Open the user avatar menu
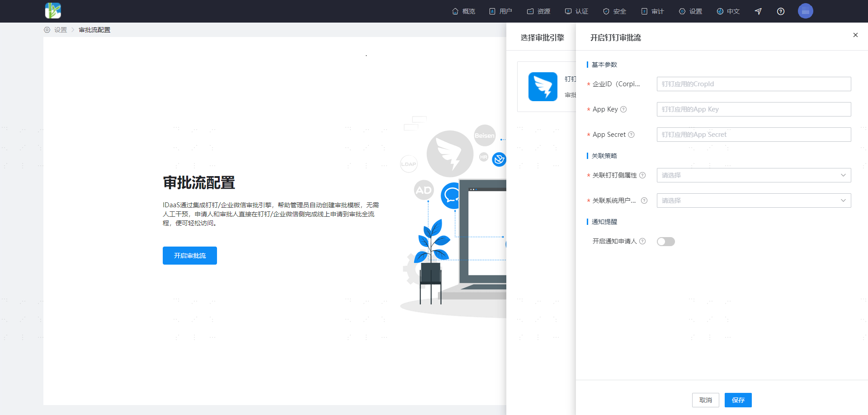The width and height of the screenshot is (868, 415). 806,11
